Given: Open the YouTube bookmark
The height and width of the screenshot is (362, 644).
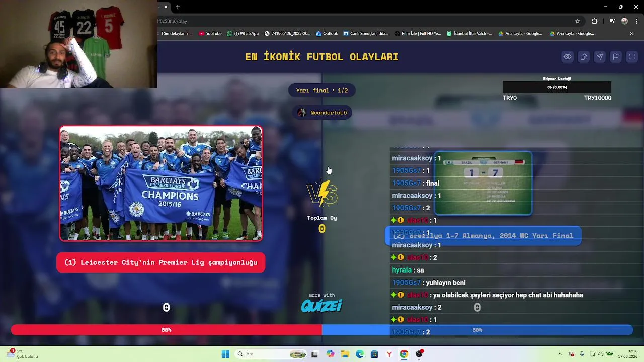Looking at the screenshot, I should [210, 34].
